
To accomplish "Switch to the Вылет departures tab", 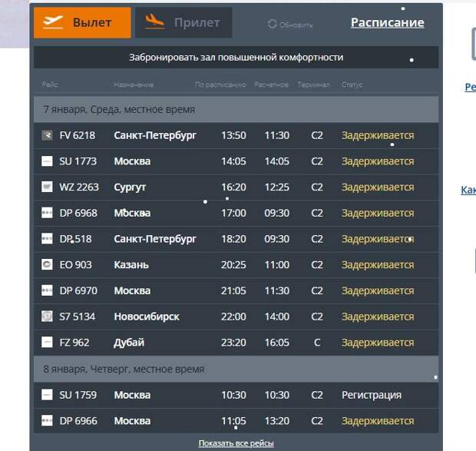I will [82, 23].
